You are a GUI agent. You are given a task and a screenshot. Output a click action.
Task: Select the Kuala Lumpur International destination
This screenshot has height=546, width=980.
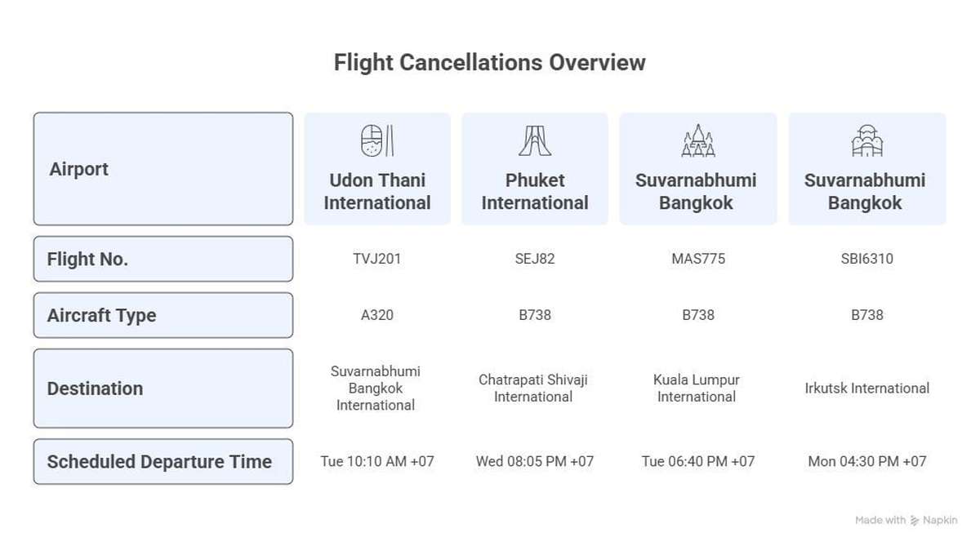click(697, 388)
